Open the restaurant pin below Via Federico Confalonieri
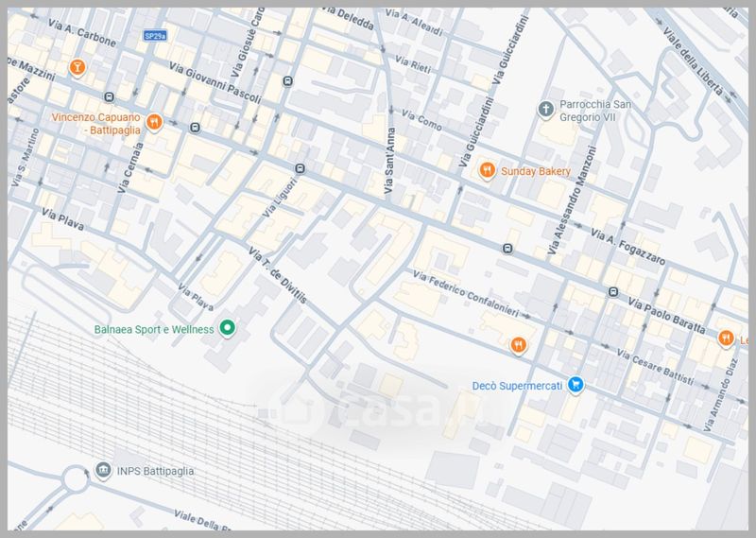This screenshot has width=756, height=538. [x=517, y=345]
